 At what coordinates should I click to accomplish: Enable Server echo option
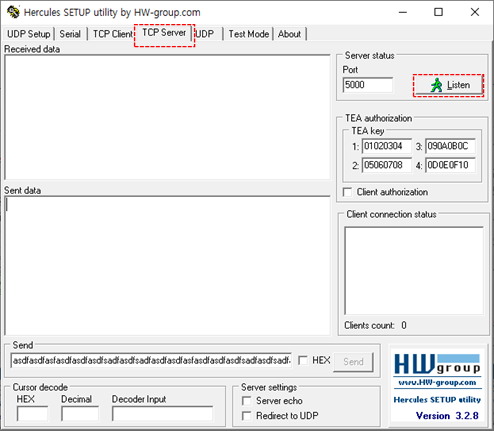coord(247,401)
